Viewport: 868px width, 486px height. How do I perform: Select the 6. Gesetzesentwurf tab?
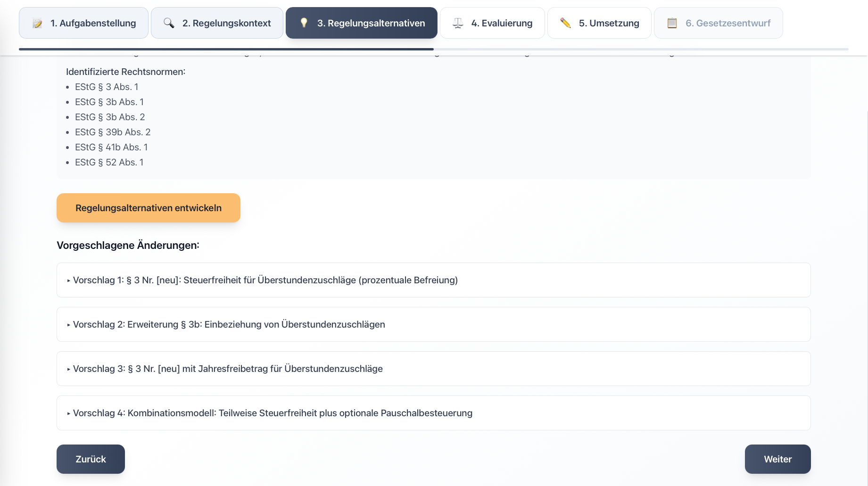click(719, 23)
